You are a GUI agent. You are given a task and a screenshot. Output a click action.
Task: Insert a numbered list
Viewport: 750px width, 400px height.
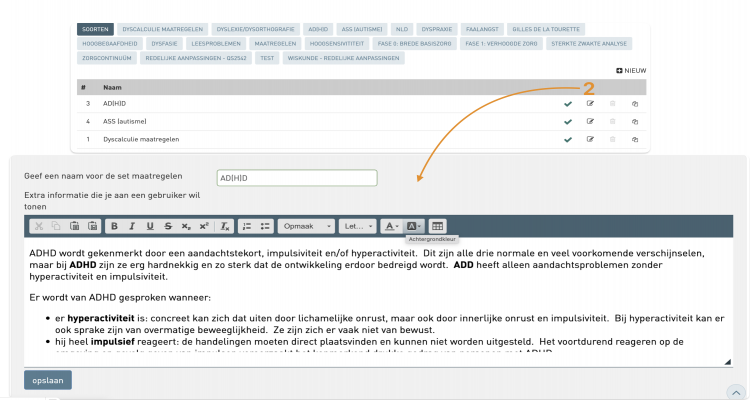248,226
